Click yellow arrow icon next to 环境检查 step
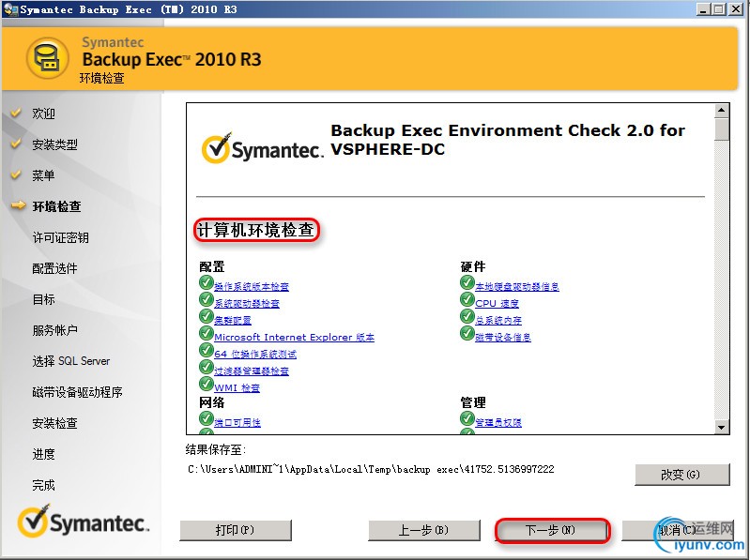Image resolution: width=750 pixels, height=560 pixels. pos(19,205)
